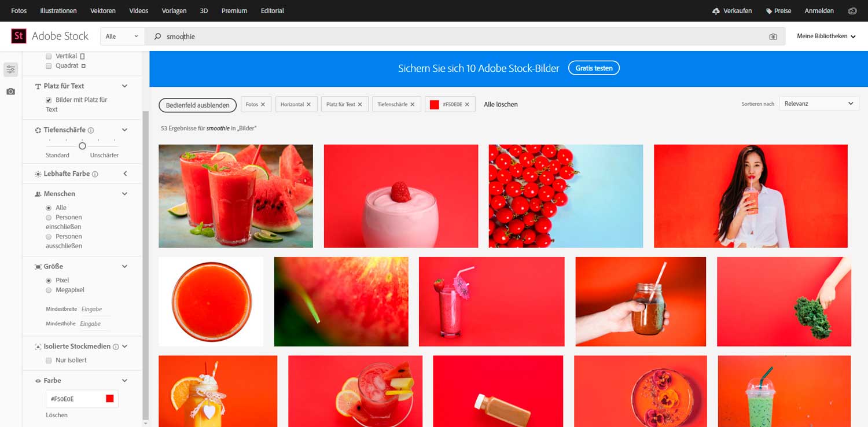868x427 pixels.
Task: Remove the Platz für Text chip via X
Action: [x=360, y=105]
